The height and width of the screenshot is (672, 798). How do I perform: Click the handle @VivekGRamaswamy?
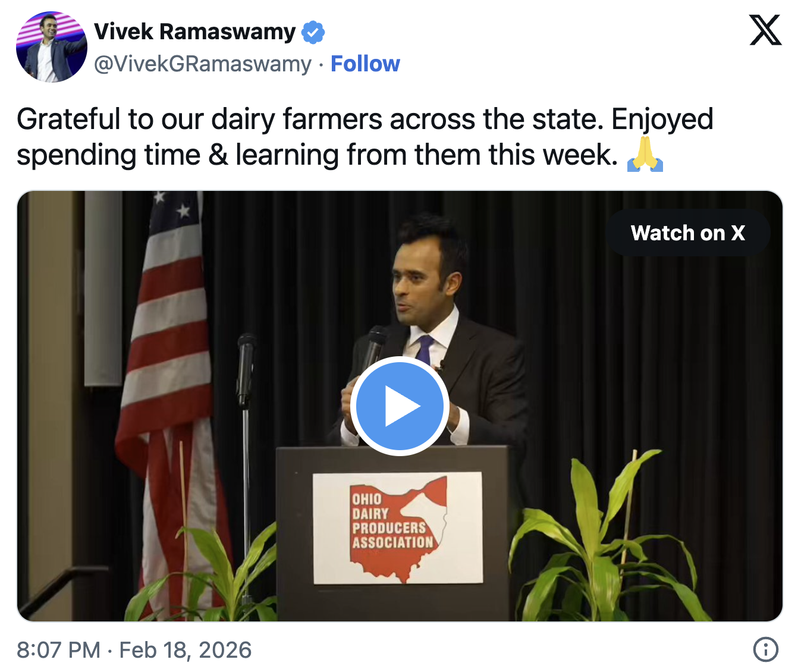(202, 64)
